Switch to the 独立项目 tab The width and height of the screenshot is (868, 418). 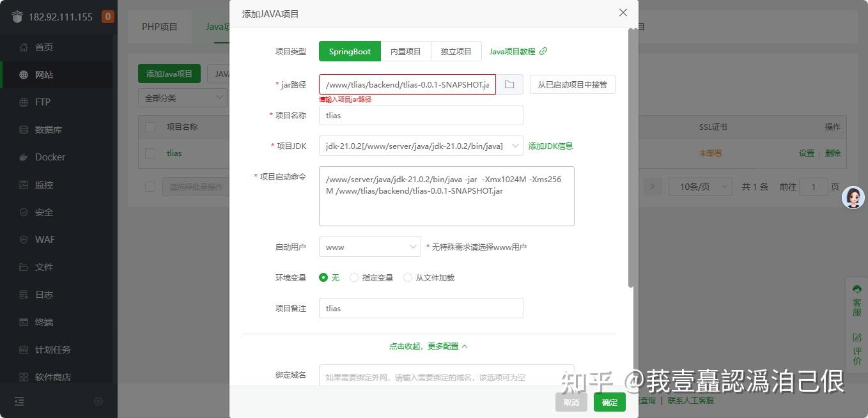click(456, 50)
